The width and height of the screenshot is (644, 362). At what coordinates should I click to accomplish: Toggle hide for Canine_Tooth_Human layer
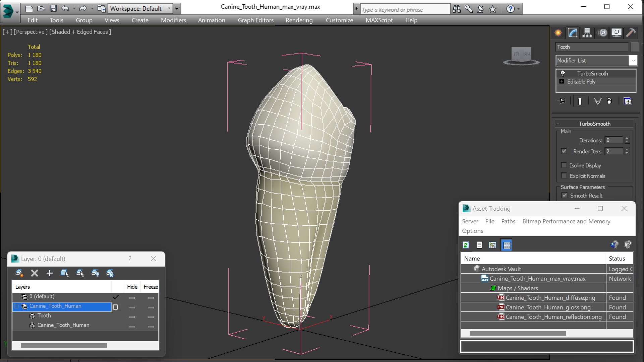pyautogui.click(x=132, y=307)
